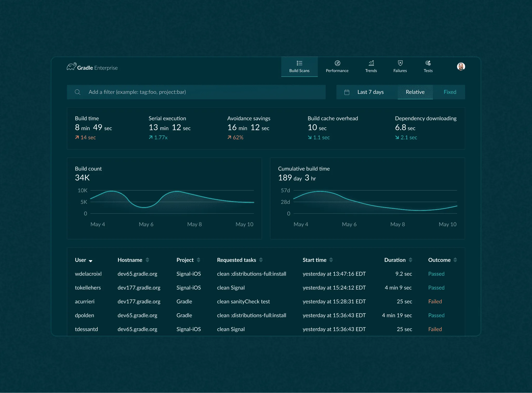Open the Trends chart icon
This screenshot has width=532, height=393.
(371, 63)
